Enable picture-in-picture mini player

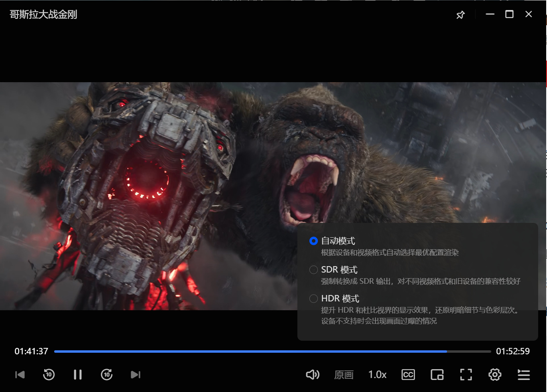[x=437, y=375]
